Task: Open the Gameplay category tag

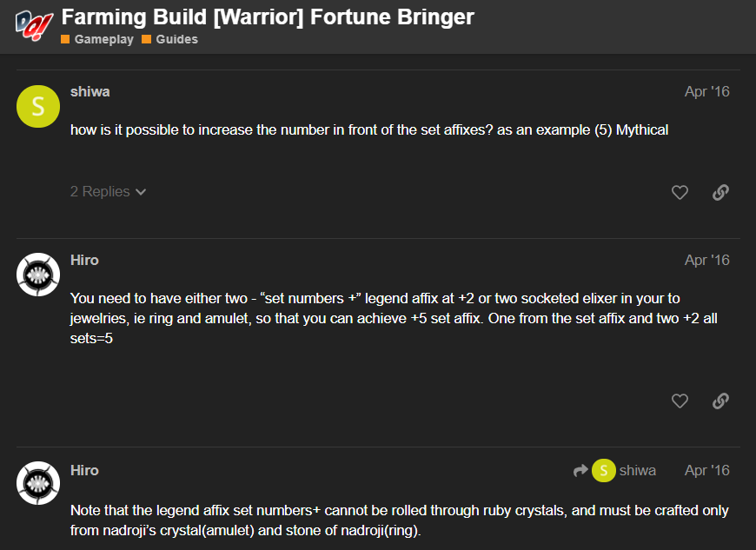Action: pyautogui.click(x=97, y=39)
